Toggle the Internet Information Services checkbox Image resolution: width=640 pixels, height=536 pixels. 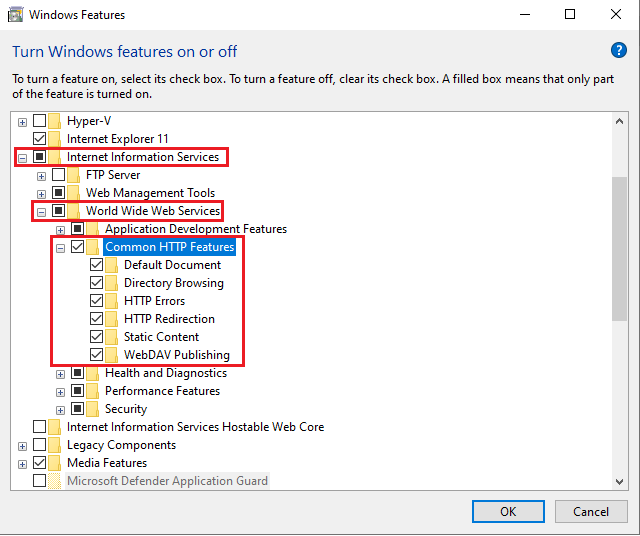click(40, 157)
